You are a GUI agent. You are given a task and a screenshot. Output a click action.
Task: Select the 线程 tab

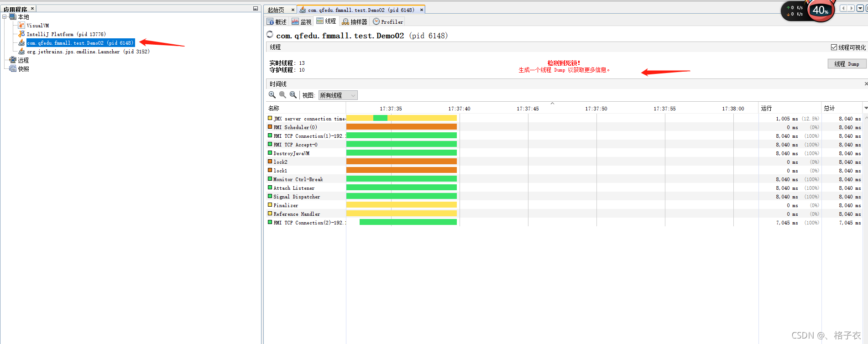coord(326,21)
